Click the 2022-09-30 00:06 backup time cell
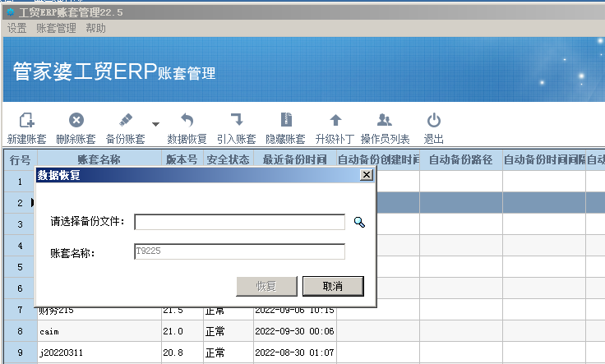This screenshot has width=605, height=364. click(x=295, y=331)
